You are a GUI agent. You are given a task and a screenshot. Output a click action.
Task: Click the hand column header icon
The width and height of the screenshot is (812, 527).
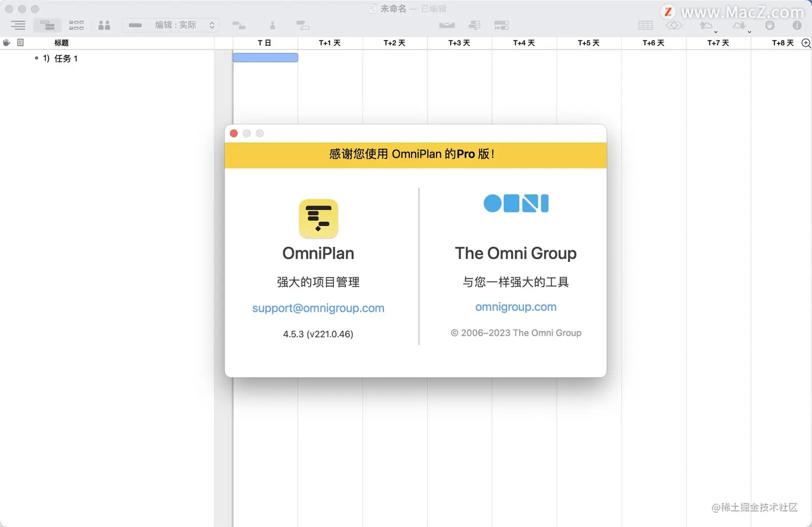[x=6, y=42]
